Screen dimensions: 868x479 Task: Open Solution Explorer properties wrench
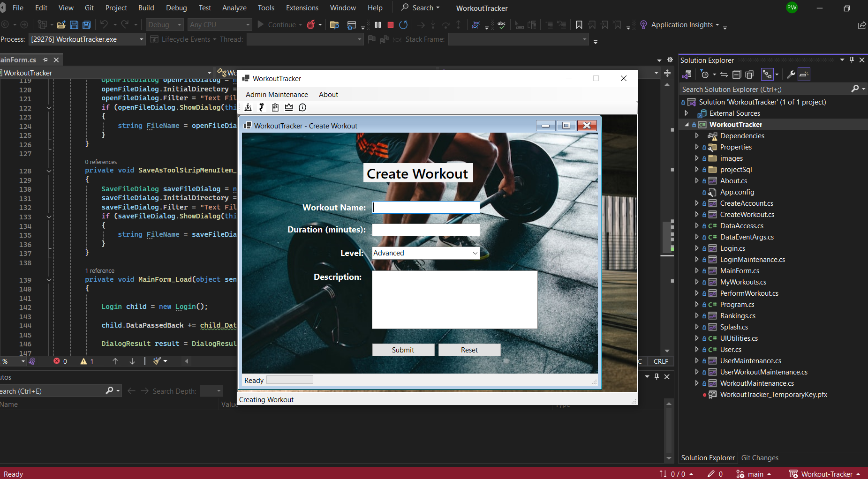click(x=791, y=75)
